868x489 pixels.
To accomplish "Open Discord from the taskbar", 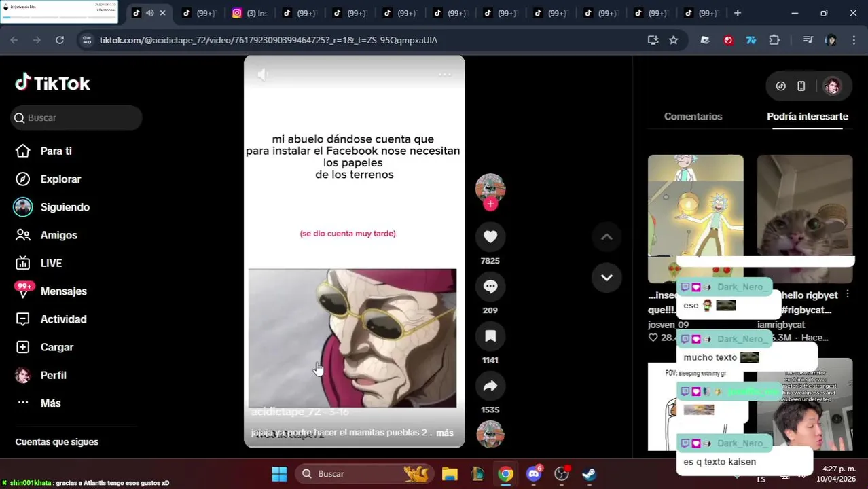I will point(534,473).
